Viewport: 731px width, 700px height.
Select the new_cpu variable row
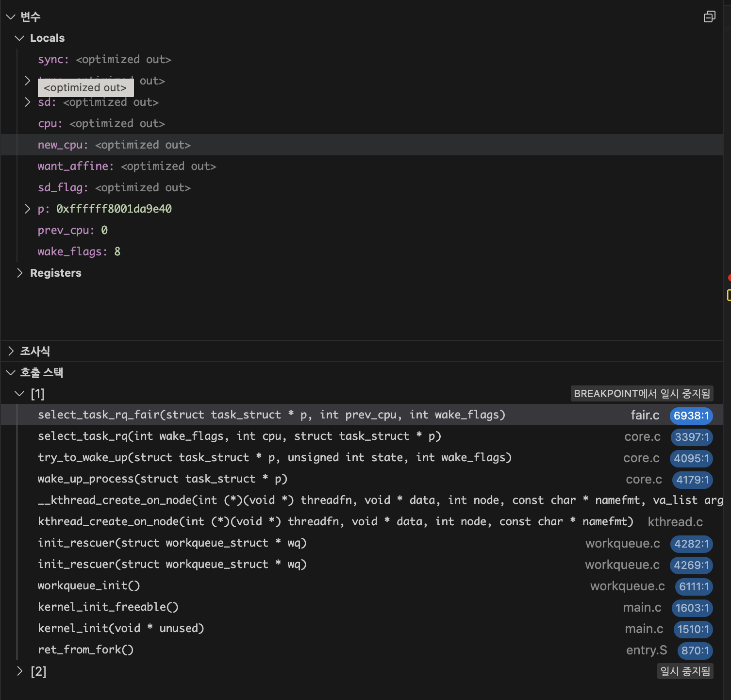(x=362, y=145)
